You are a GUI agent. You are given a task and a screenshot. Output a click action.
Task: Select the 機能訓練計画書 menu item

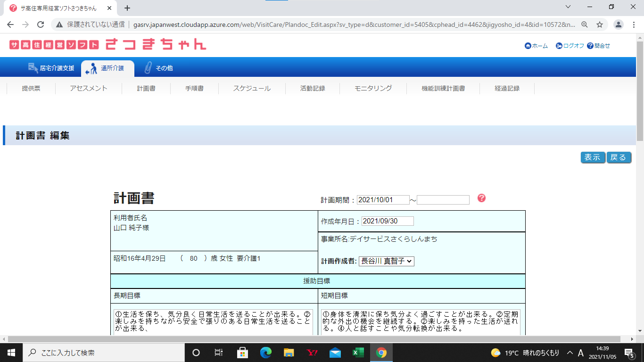(443, 88)
